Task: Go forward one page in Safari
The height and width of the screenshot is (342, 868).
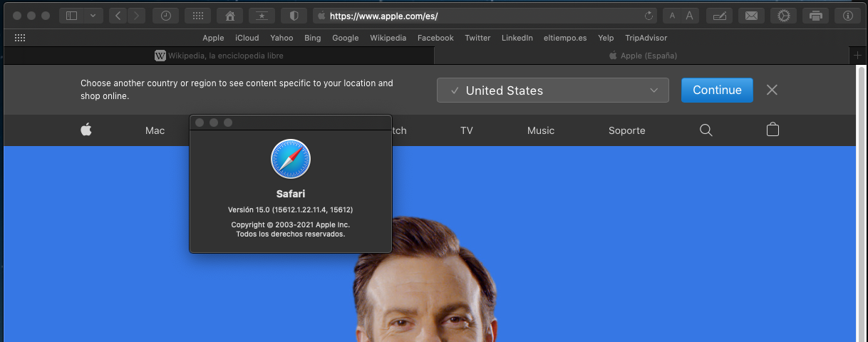Action: [x=136, y=16]
